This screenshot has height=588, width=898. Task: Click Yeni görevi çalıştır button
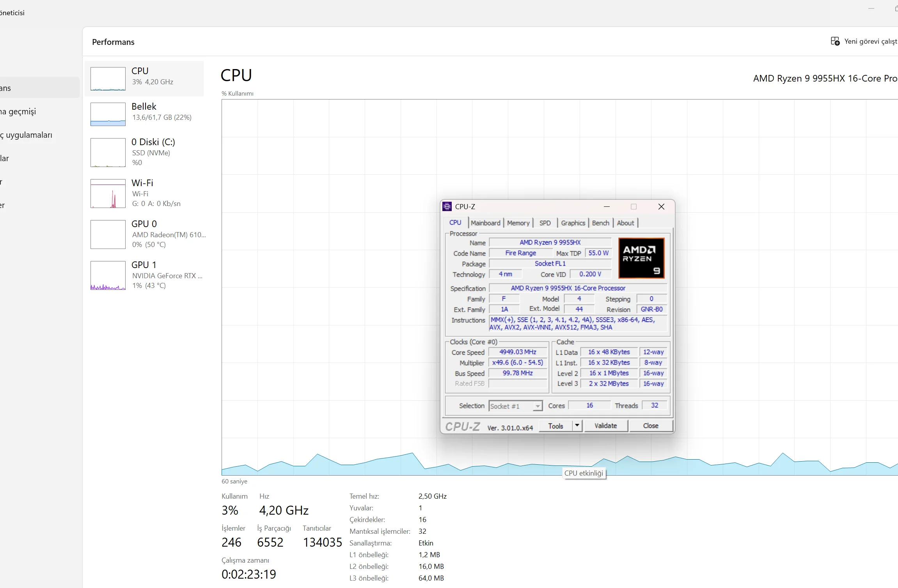[864, 41]
